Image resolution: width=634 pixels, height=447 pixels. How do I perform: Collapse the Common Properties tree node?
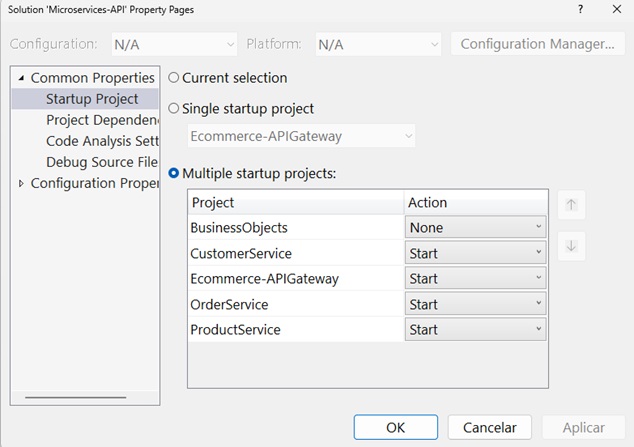tap(22, 78)
